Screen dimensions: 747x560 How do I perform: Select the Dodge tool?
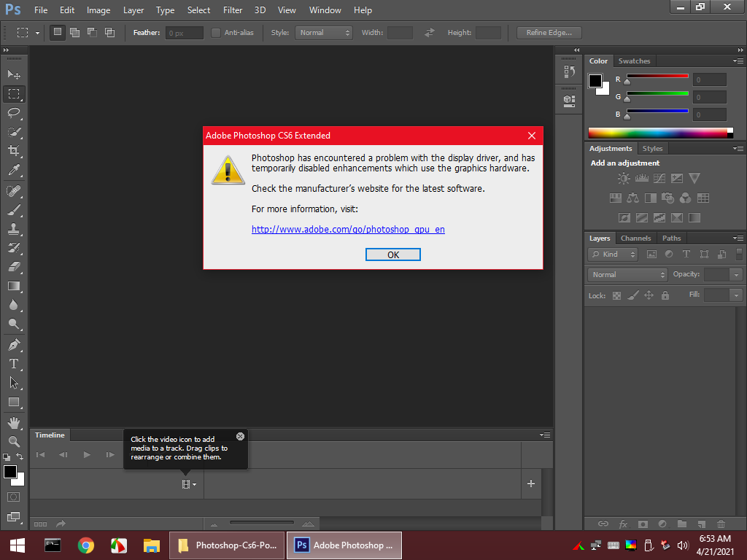click(x=14, y=324)
